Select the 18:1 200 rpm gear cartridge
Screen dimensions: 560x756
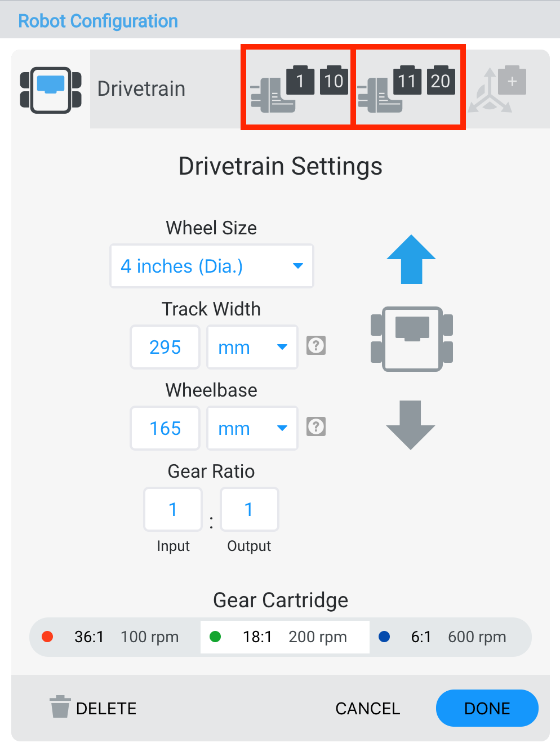(x=285, y=637)
